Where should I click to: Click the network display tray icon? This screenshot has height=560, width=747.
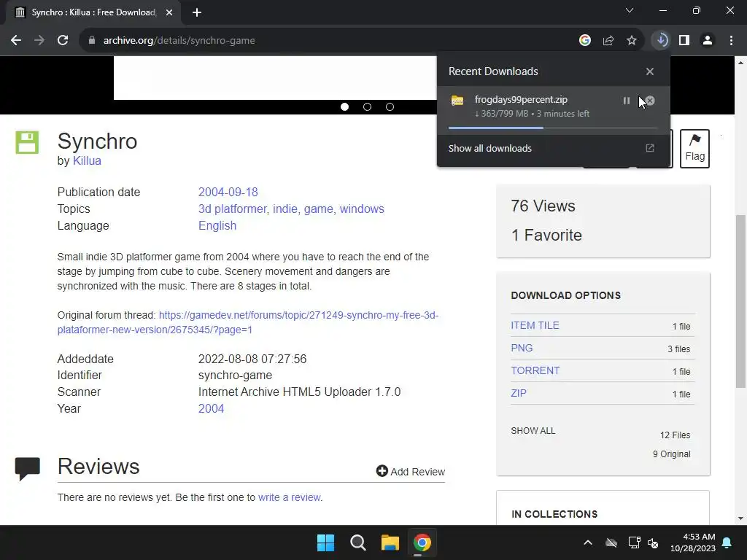click(634, 542)
